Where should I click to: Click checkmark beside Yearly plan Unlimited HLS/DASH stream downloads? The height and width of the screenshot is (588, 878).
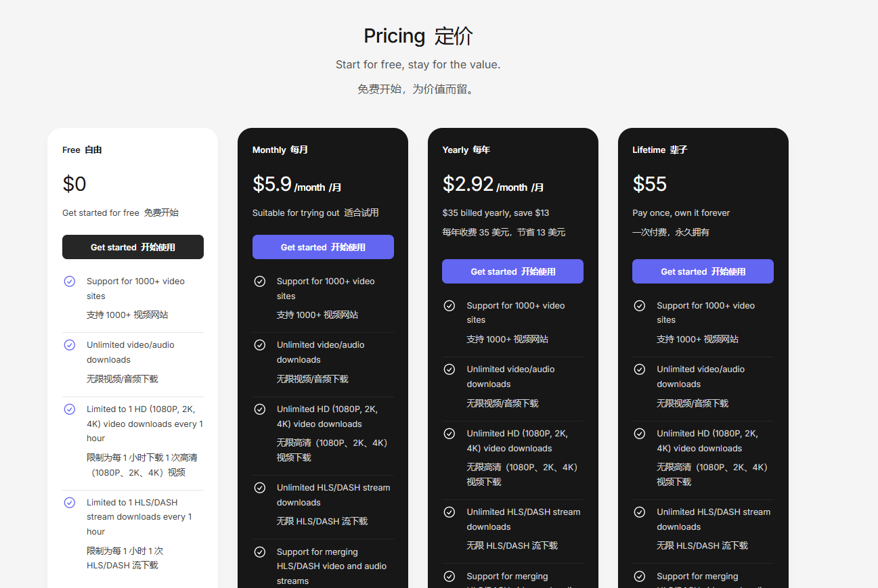(449, 512)
